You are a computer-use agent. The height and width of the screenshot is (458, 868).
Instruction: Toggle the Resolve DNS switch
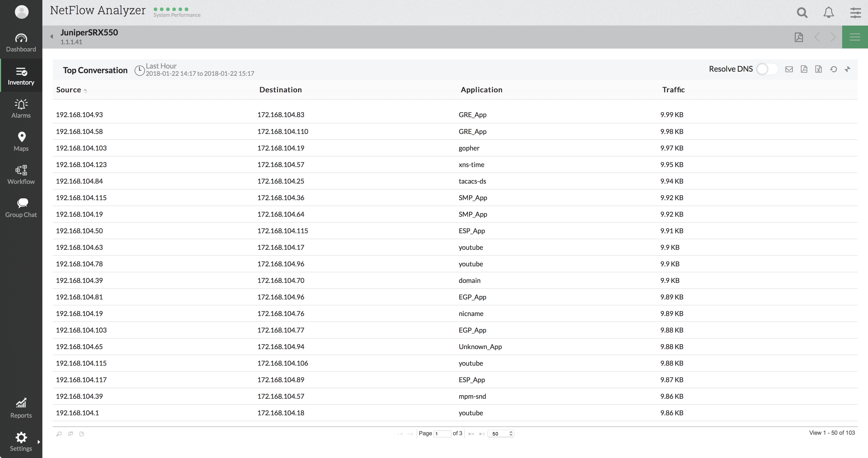point(767,69)
